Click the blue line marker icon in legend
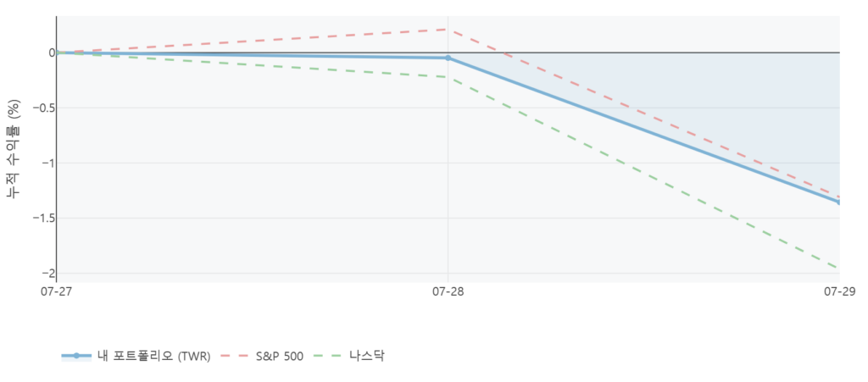The width and height of the screenshot is (868, 382). tap(76, 356)
